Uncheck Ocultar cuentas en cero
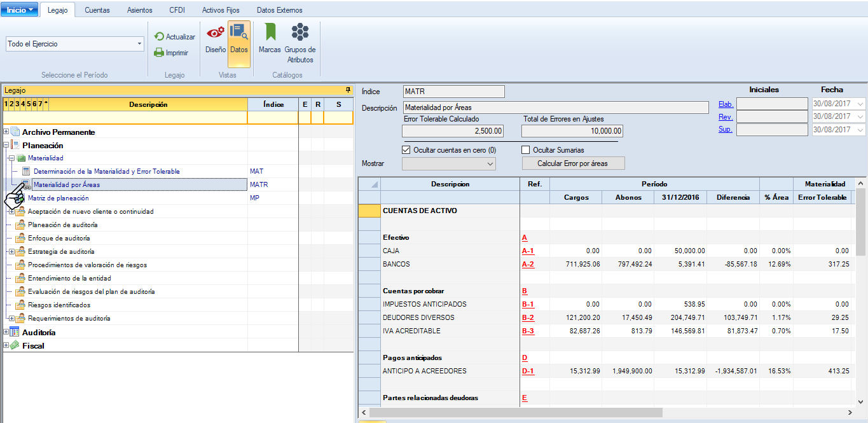868x423 pixels. tap(406, 150)
